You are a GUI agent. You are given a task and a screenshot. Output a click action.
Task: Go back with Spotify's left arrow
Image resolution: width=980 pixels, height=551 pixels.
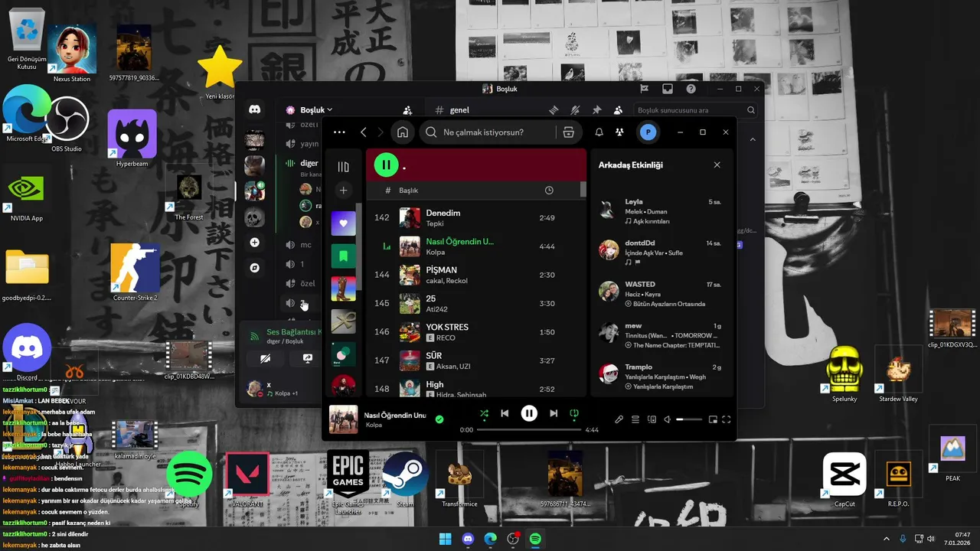coord(364,132)
